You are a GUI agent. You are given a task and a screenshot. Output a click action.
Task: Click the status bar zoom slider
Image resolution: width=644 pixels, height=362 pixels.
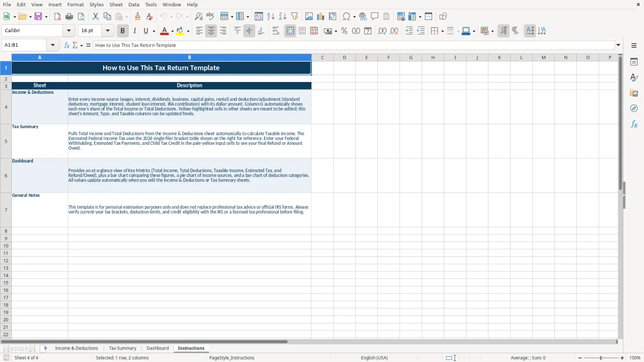[x=601, y=358]
